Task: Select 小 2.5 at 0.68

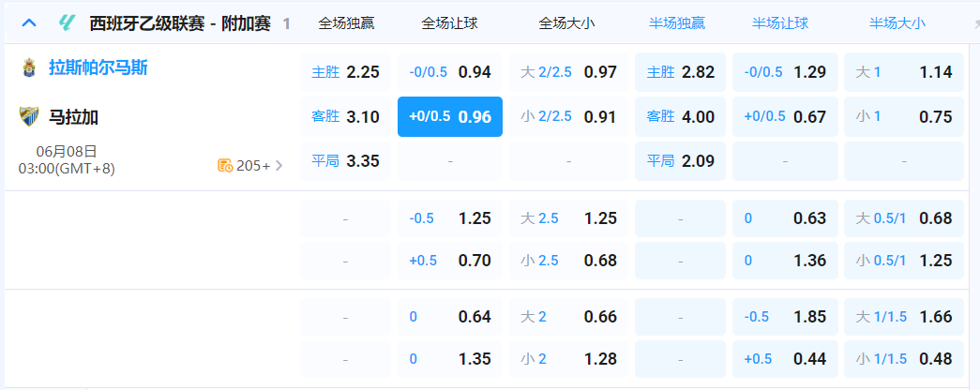Action: 568,260
